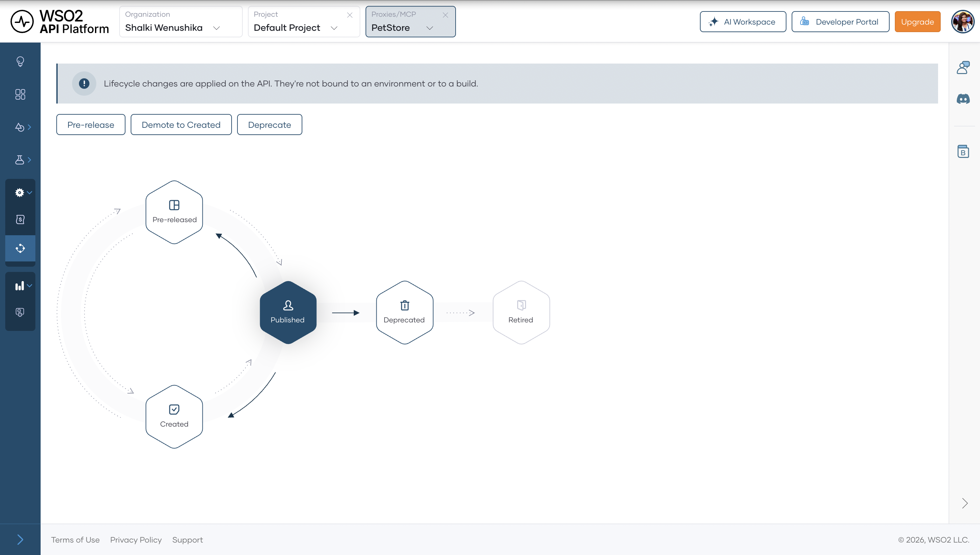
Task: Open the Proxies/MCP PetStore dropdown
Action: [x=410, y=22]
